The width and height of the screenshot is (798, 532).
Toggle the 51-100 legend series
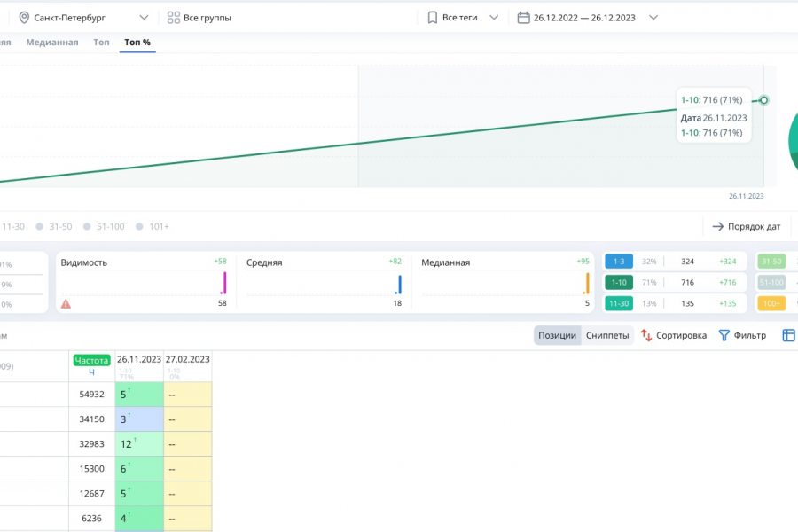coord(104,227)
